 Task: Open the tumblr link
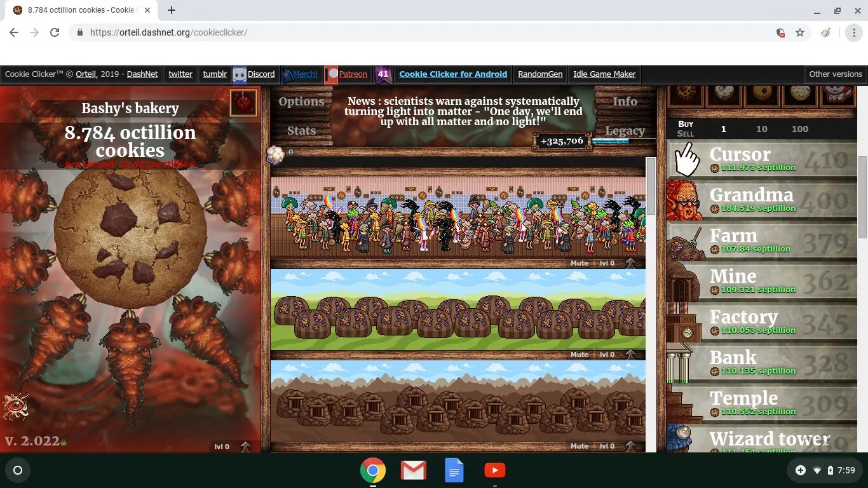tap(215, 74)
